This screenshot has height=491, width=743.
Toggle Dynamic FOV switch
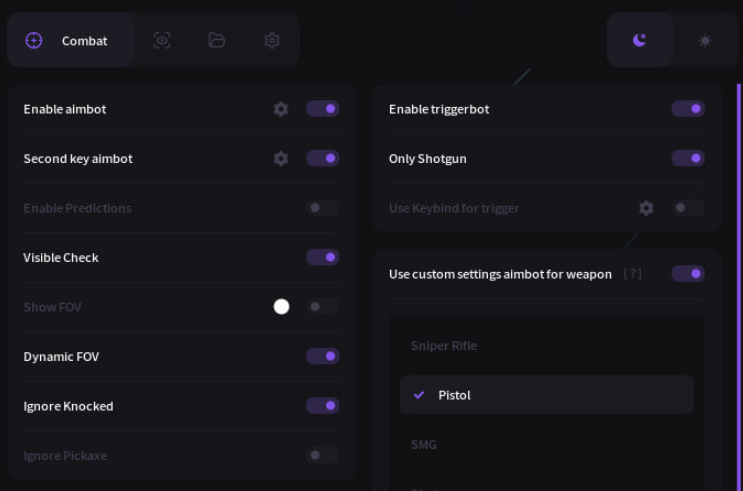coord(323,356)
